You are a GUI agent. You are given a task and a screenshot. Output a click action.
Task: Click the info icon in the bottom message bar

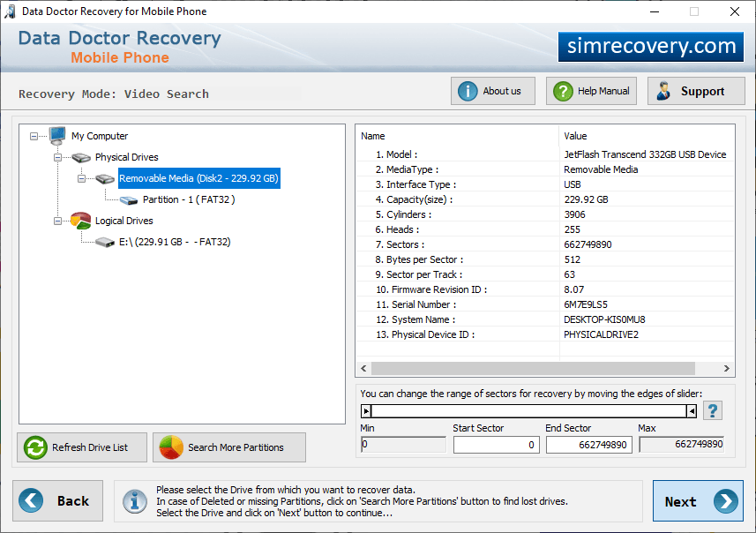[x=135, y=501]
